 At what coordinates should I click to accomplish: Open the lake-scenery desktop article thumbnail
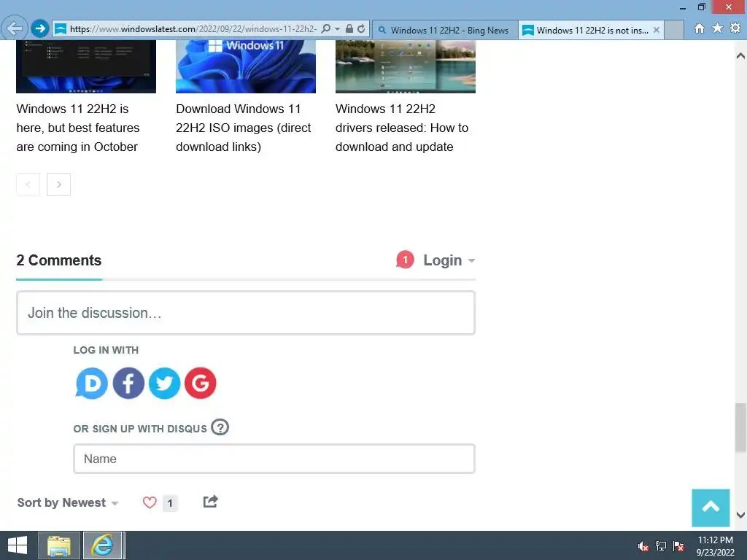click(x=406, y=66)
